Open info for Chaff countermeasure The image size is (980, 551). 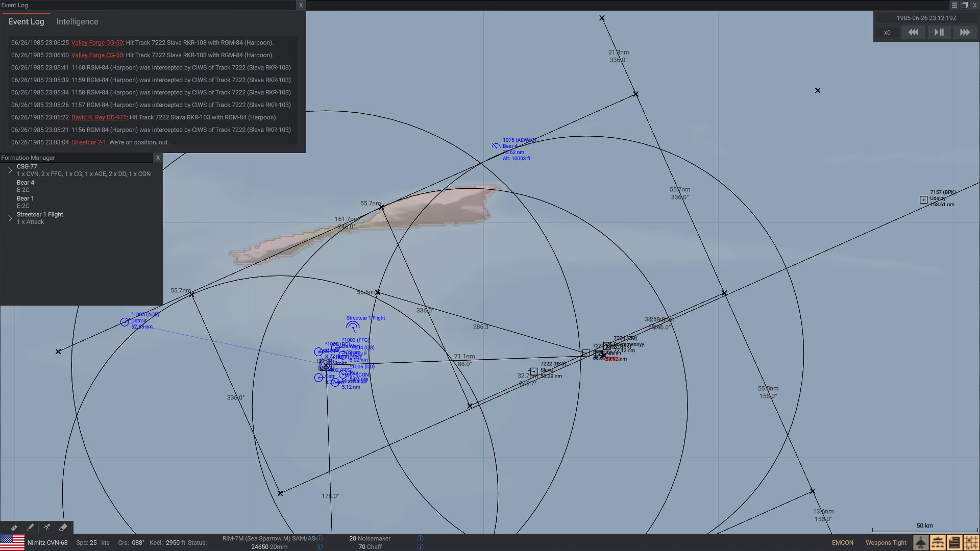click(420, 547)
